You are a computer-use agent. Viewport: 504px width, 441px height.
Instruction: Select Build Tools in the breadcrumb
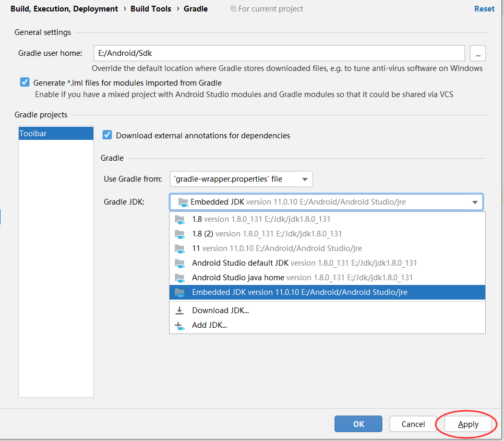point(151,9)
